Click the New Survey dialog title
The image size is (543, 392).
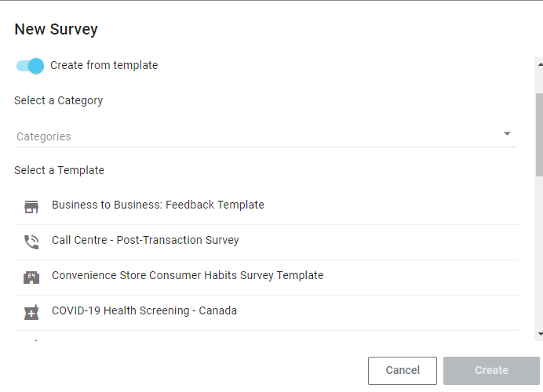coord(56,30)
